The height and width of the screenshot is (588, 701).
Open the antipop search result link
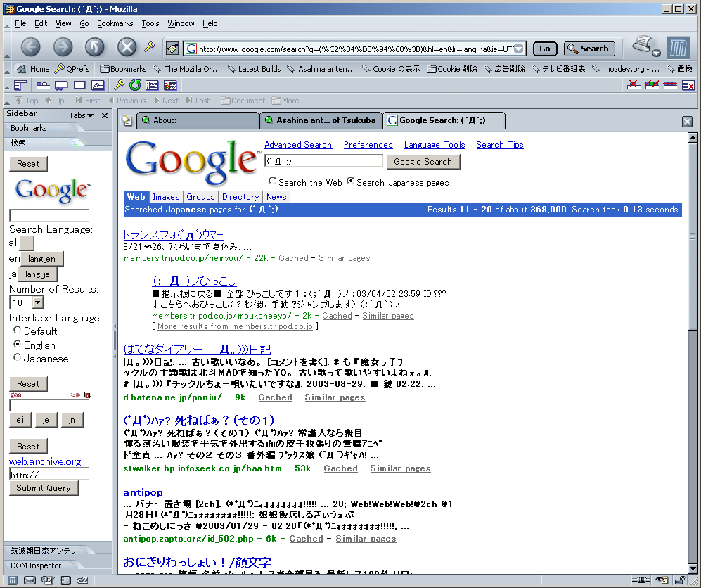[x=143, y=492]
